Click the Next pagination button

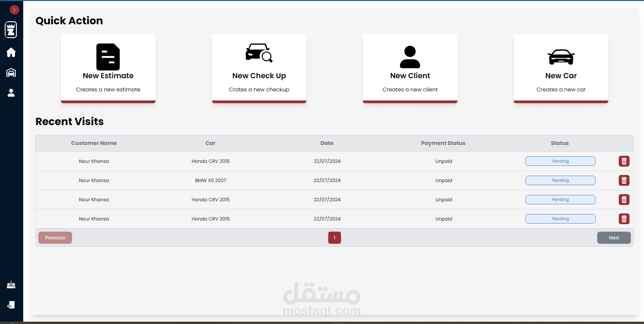614,238
